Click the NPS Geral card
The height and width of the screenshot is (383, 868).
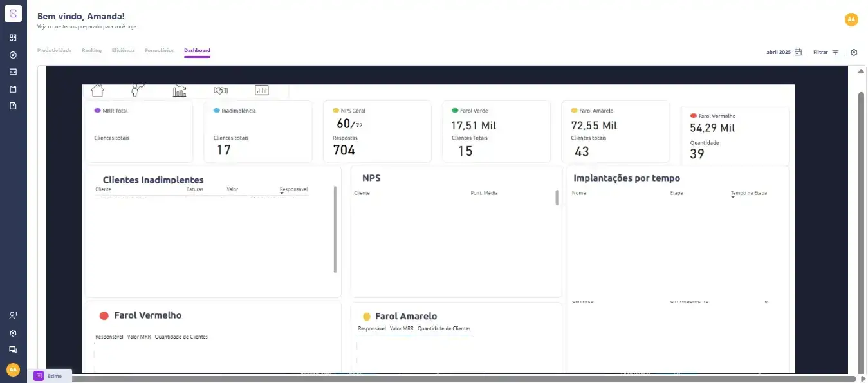[377, 131]
